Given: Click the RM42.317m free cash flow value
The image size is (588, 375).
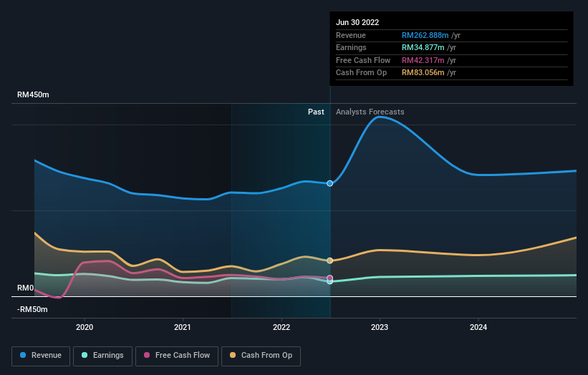Looking at the screenshot, I should coord(423,60).
